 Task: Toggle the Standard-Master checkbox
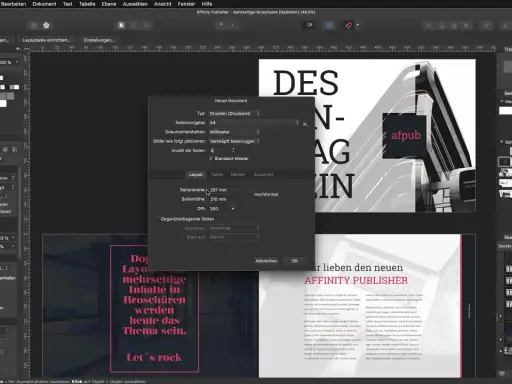(211, 158)
